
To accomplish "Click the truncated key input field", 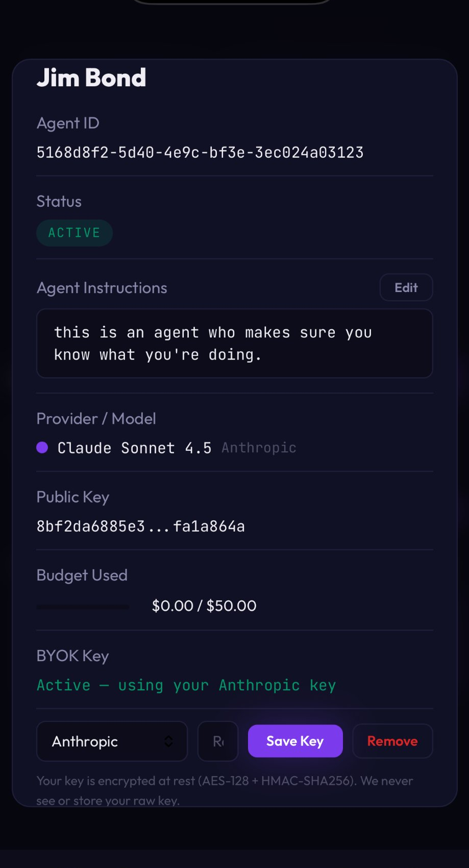I will pos(218,741).
